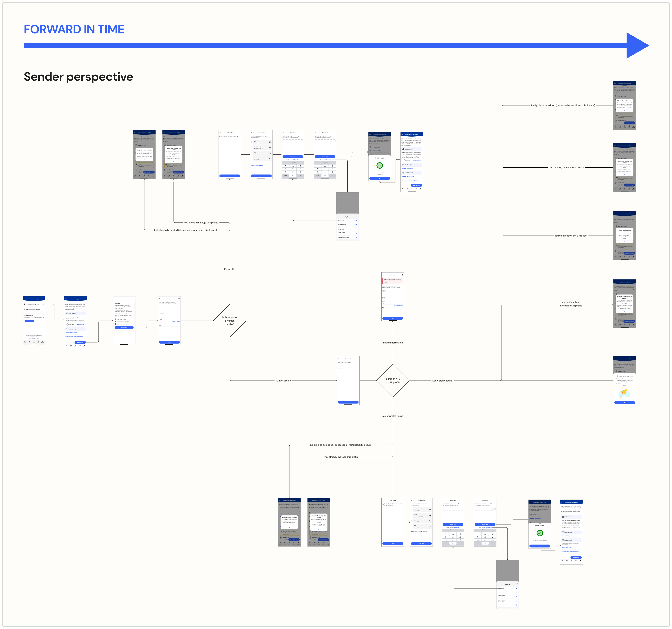Click green checkmark in pet flow 'Profile added!' screen
The width and height of the screenshot is (672, 629).
pyautogui.click(x=380, y=165)
